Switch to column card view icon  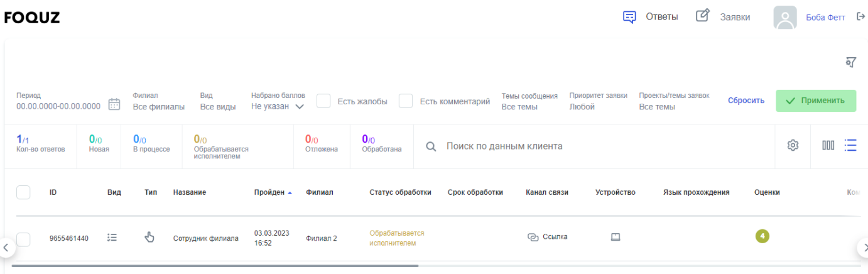pyautogui.click(x=828, y=146)
